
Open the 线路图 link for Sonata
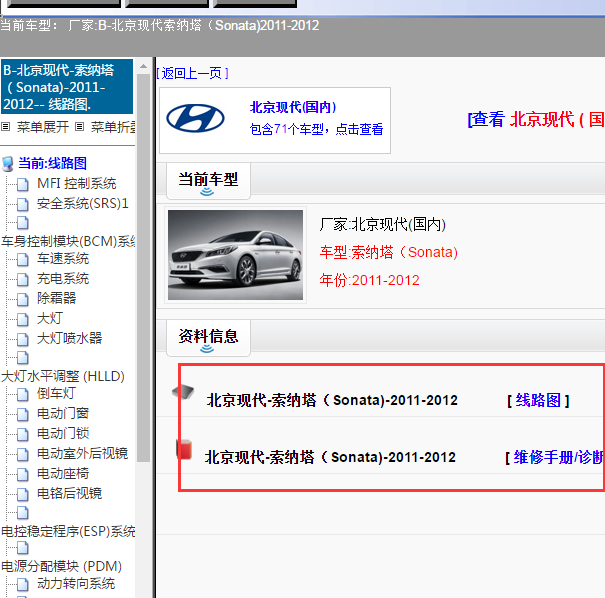[538, 400]
